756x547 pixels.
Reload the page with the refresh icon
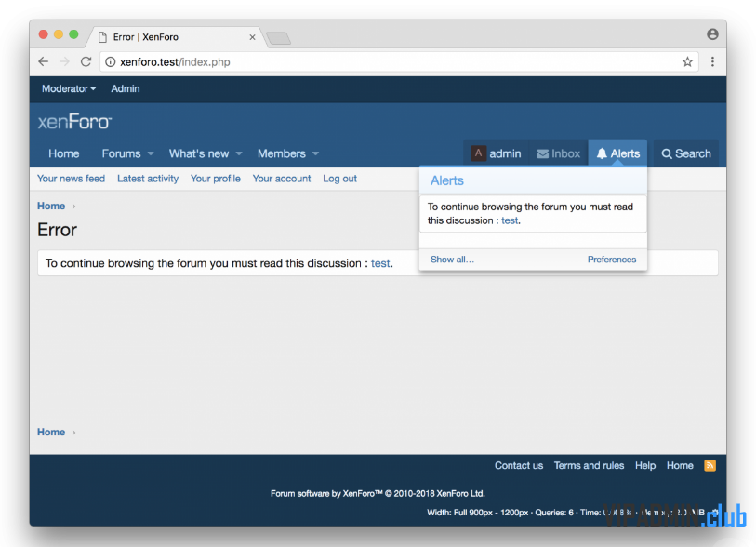coord(86,61)
